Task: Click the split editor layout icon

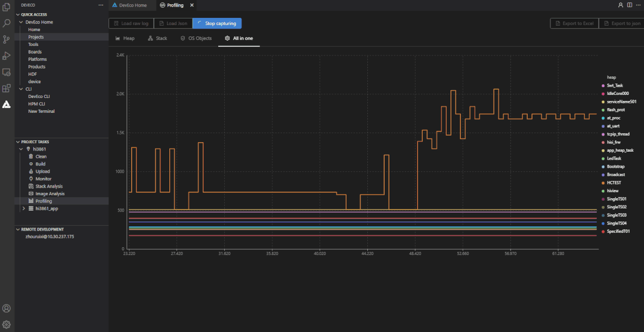Action: tap(629, 5)
